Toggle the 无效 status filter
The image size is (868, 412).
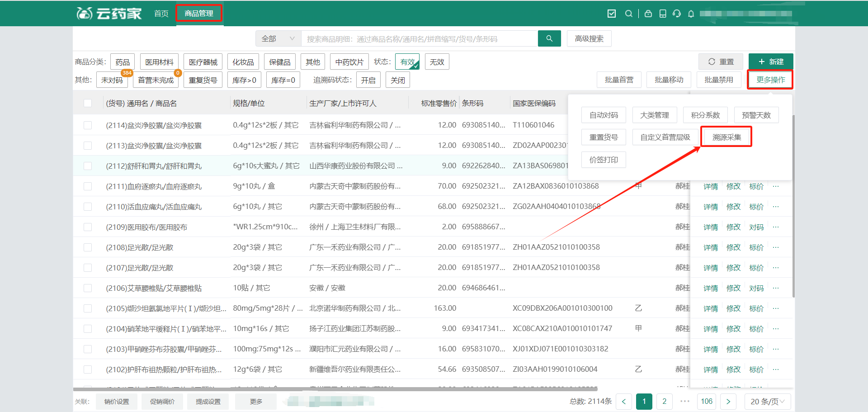(437, 62)
